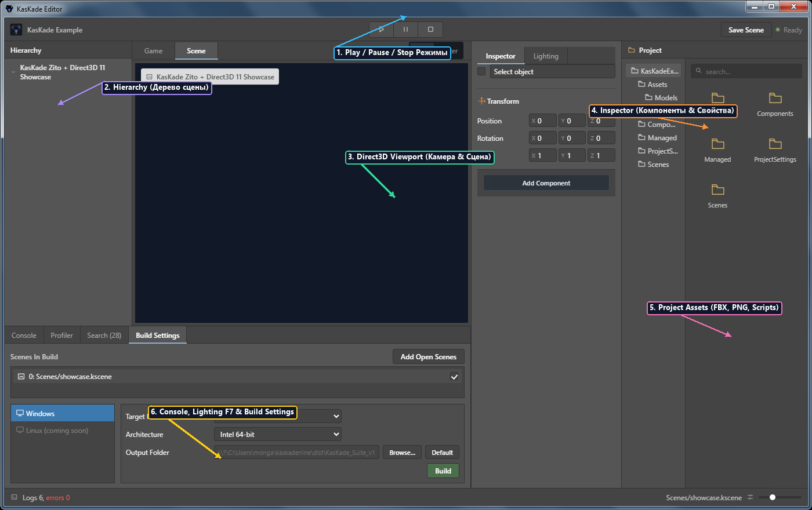
Task: Click the scene image icon beside showcase.kscene
Action: point(21,376)
